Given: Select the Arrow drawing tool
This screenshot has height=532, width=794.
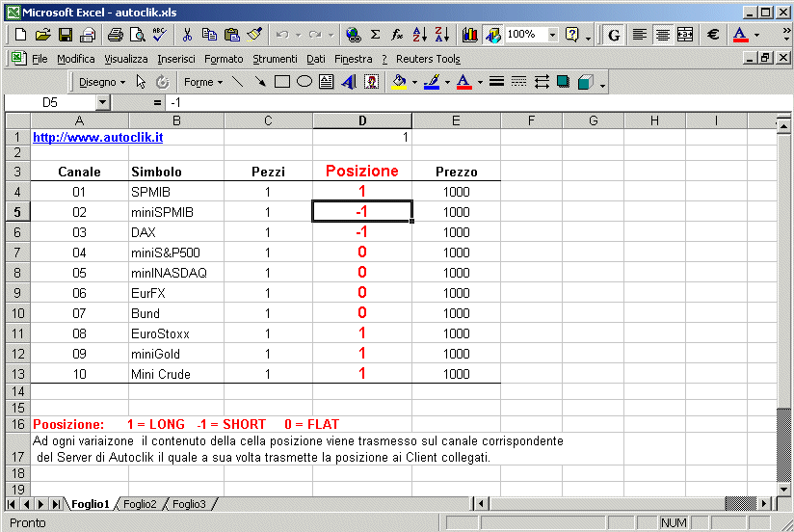Looking at the screenshot, I should pos(260,82).
